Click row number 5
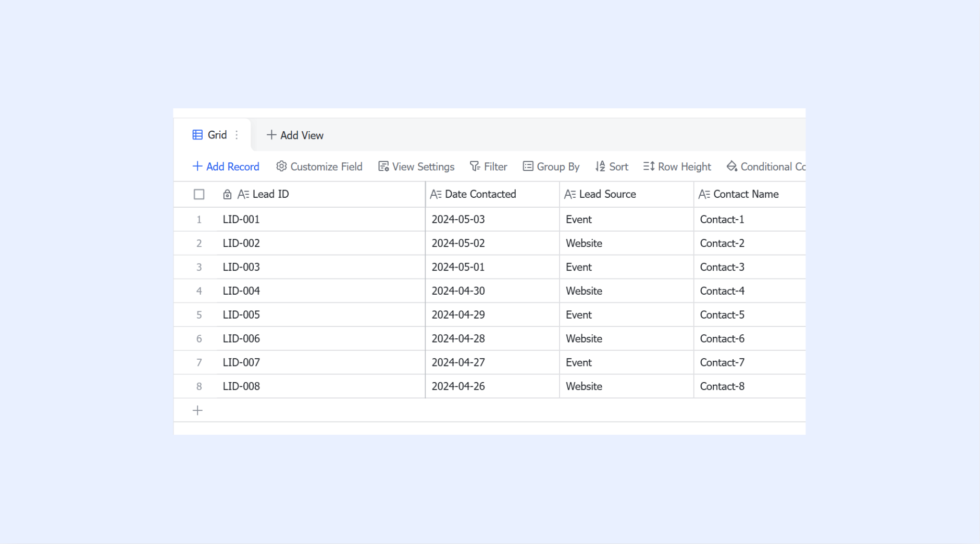This screenshot has width=980, height=544. click(199, 315)
